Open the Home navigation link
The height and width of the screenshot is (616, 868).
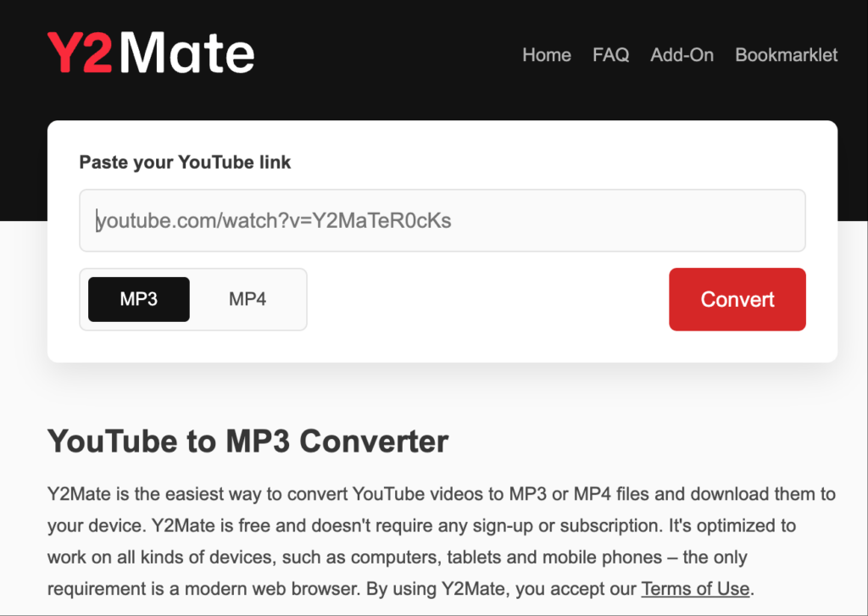click(547, 55)
